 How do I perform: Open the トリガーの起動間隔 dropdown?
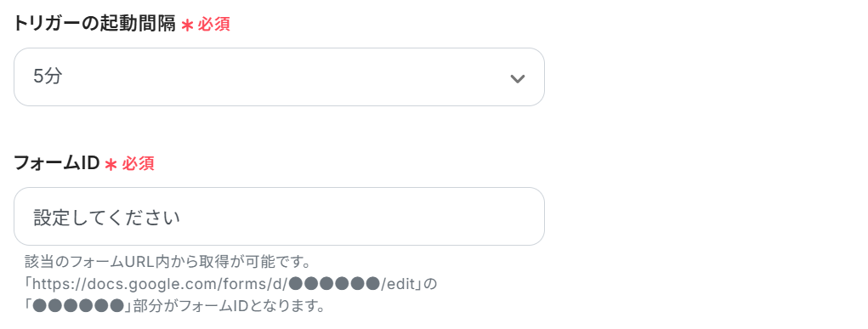point(279,77)
